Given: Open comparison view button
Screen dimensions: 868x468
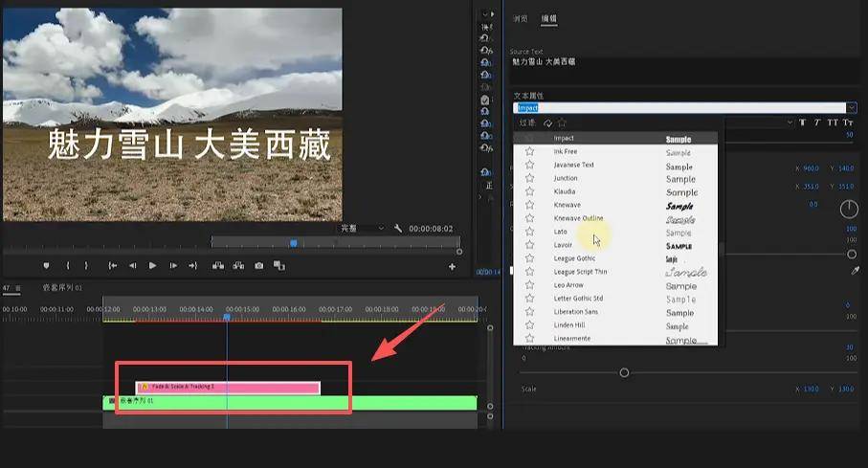Looking at the screenshot, I should click(279, 266).
